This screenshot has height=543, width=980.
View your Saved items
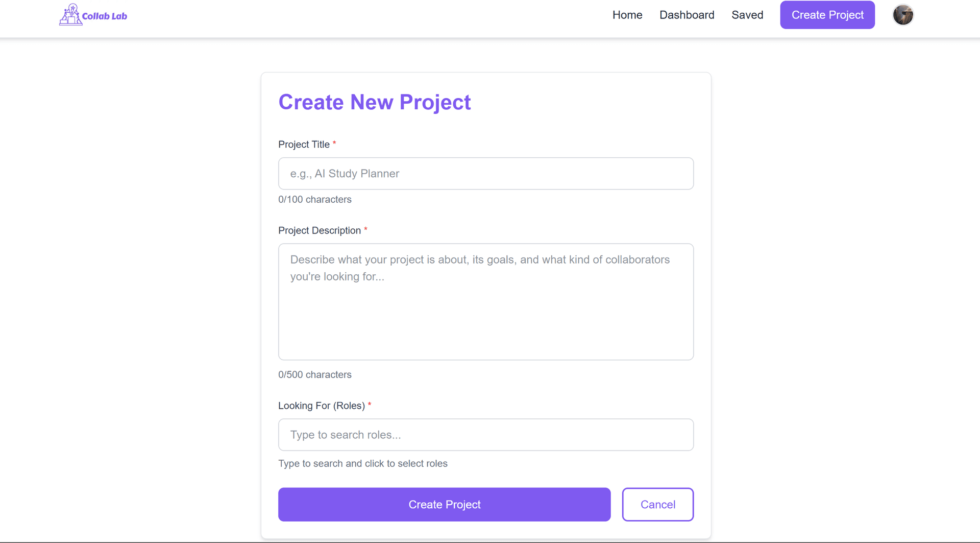747,15
